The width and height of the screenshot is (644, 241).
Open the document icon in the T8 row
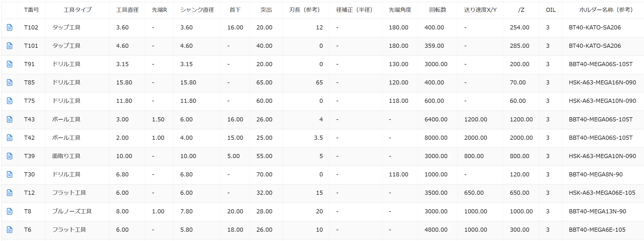click(x=10, y=211)
